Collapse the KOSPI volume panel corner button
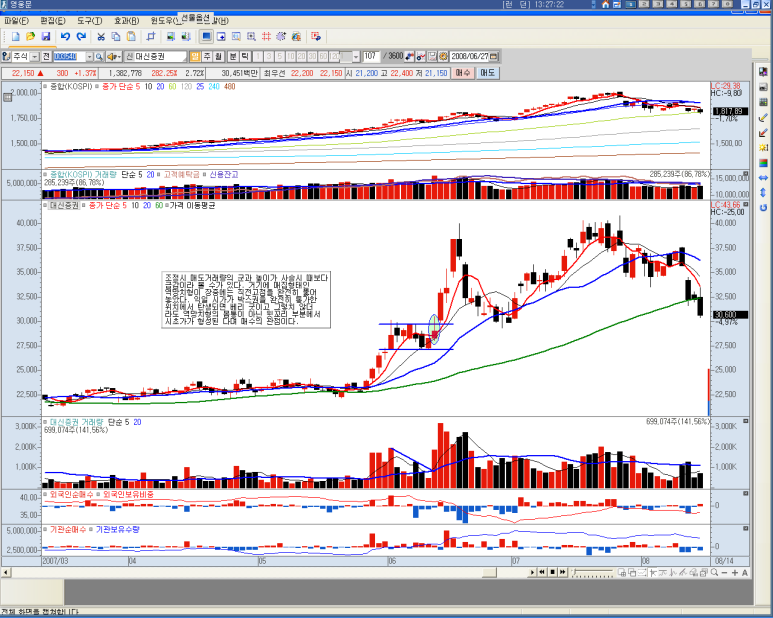The height and width of the screenshot is (618, 773). pyautogui.click(x=746, y=174)
